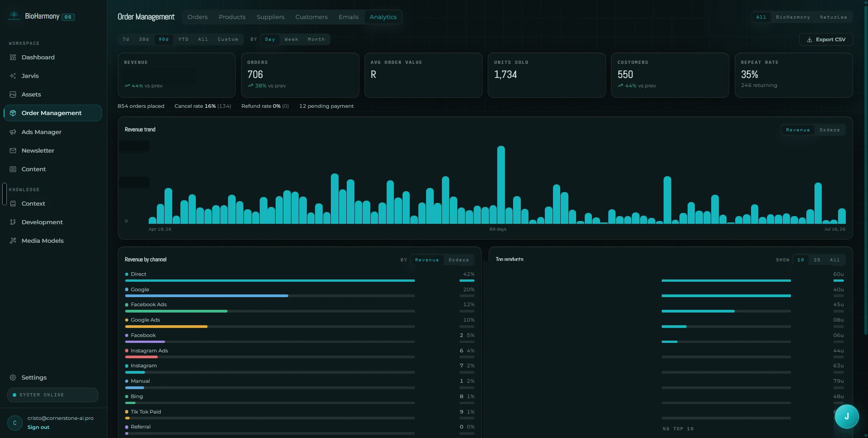The image size is (868, 438).
Task: Click the Sign out link
Action: pos(38,428)
